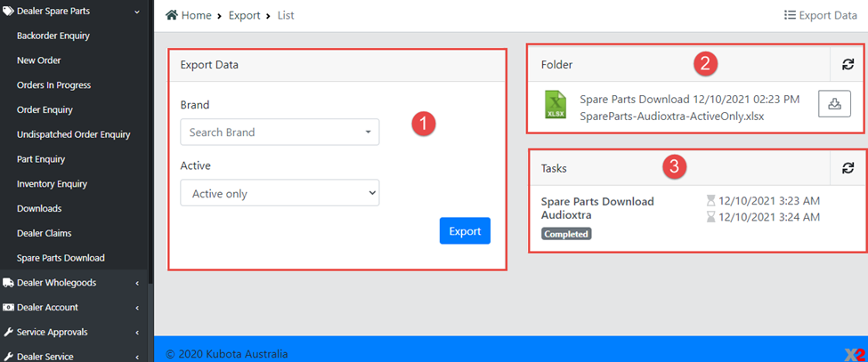The image size is (868, 362).
Task: Select Spare Parts Download menu item
Action: (61, 258)
